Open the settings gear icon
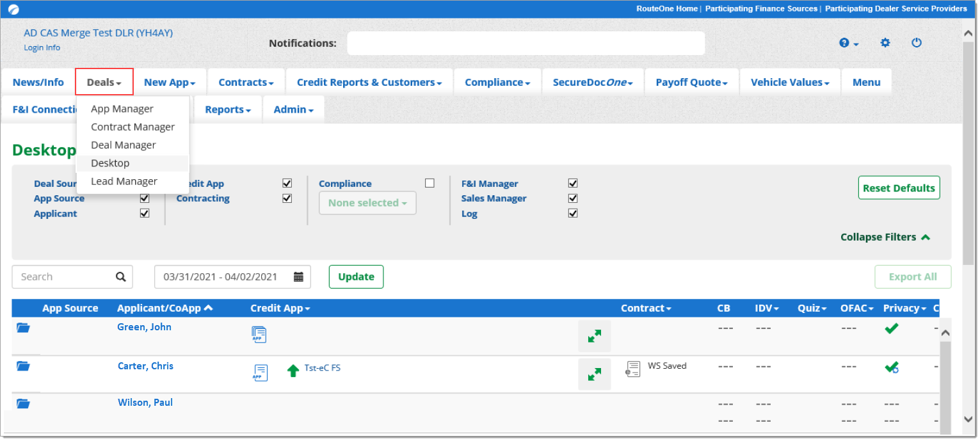The height and width of the screenshot is (441, 980). [885, 43]
